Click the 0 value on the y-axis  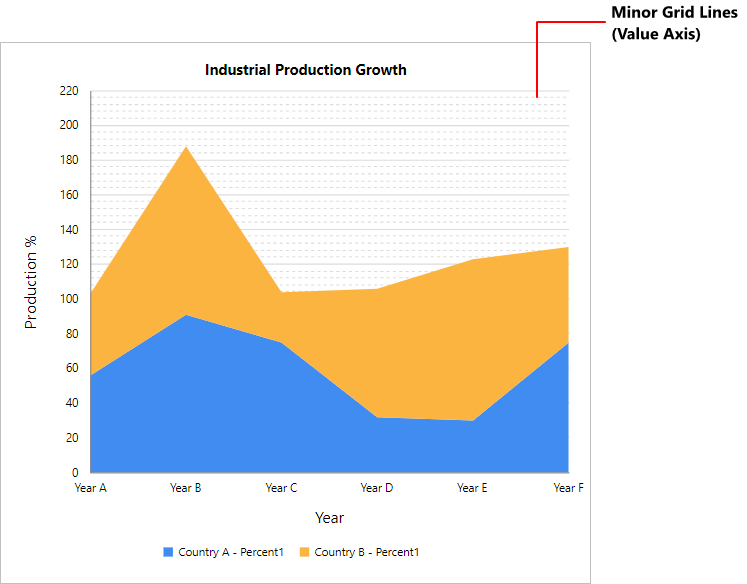tap(74, 472)
